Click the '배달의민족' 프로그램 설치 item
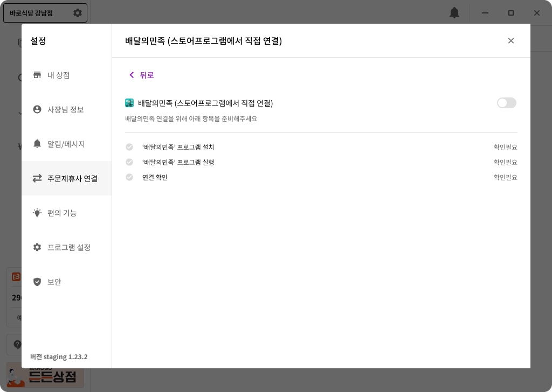The width and height of the screenshot is (552, 392). (x=178, y=147)
